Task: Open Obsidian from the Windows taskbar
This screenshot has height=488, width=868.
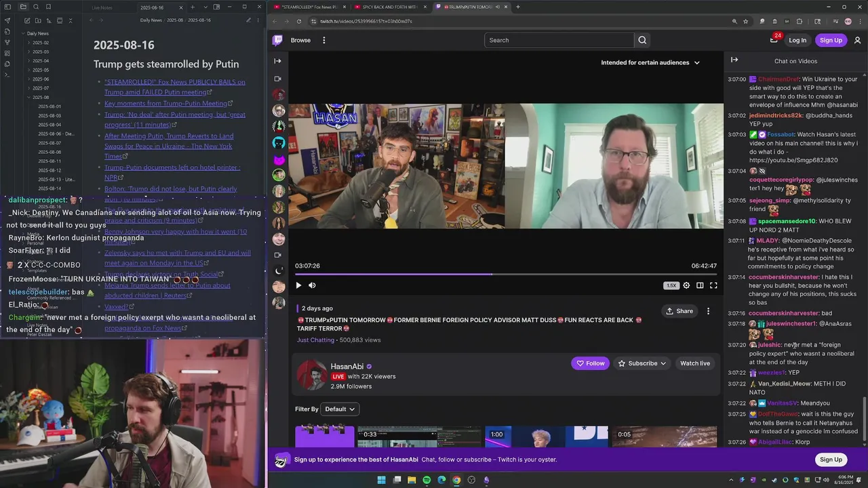Action: click(486, 480)
